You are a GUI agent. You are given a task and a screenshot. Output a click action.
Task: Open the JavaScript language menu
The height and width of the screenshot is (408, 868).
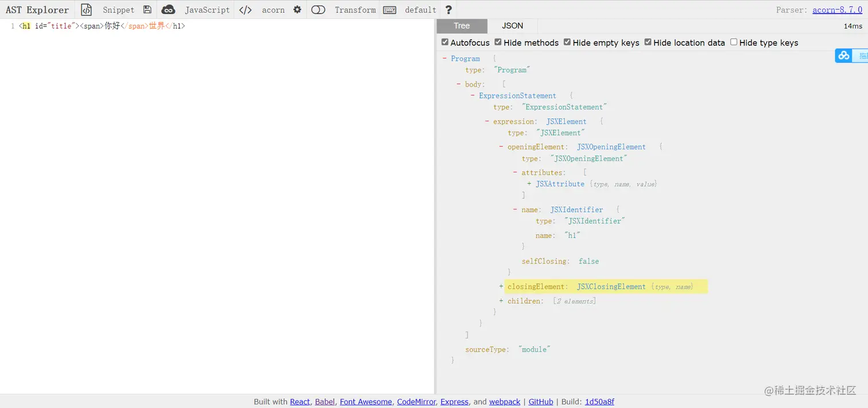click(207, 10)
